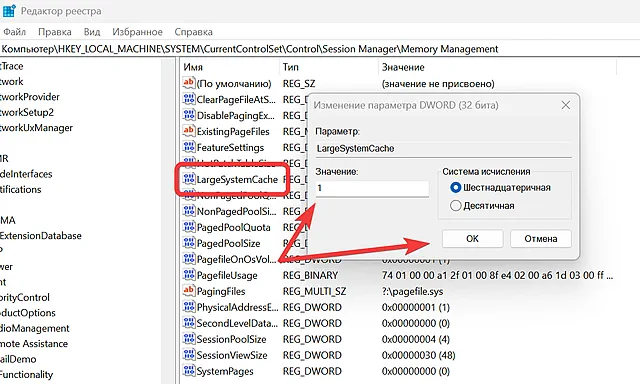The width and height of the screenshot is (640, 384).
Task: Select the workSetup2 tree key
Action: click(x=27, y=112)
